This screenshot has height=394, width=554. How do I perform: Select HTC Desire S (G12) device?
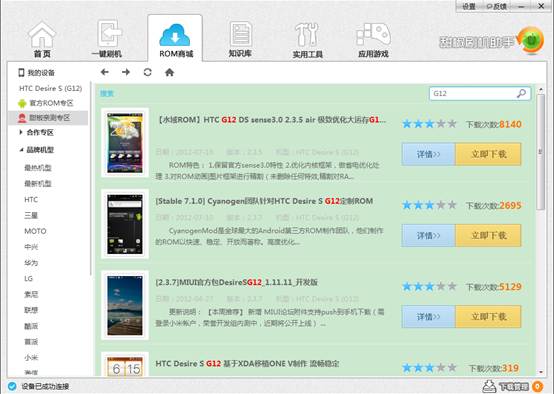coord(51,88)
